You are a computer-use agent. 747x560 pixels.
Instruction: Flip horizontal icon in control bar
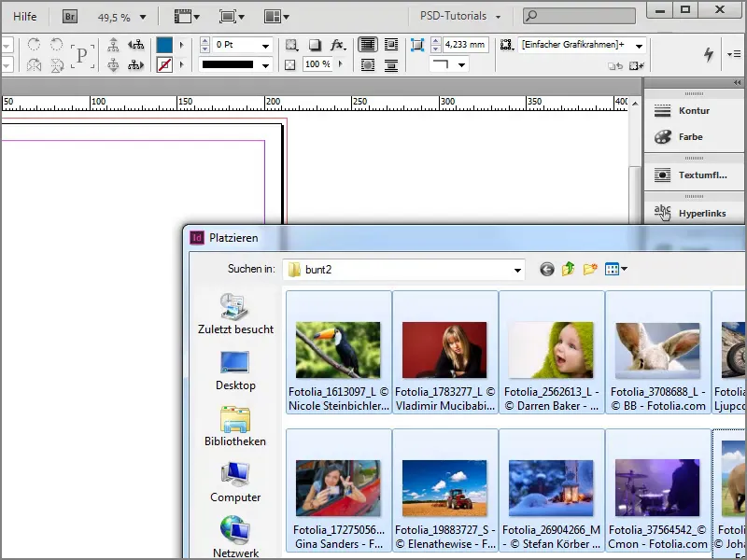tap(34, 64)
